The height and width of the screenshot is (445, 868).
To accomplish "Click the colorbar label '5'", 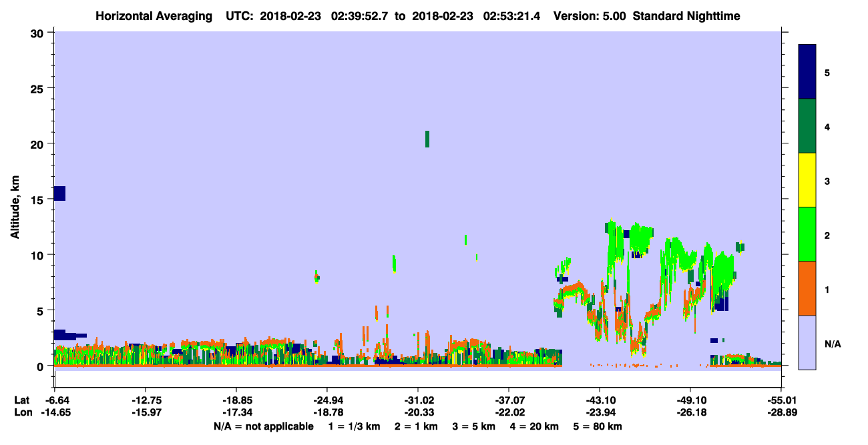I will point(827,72).
